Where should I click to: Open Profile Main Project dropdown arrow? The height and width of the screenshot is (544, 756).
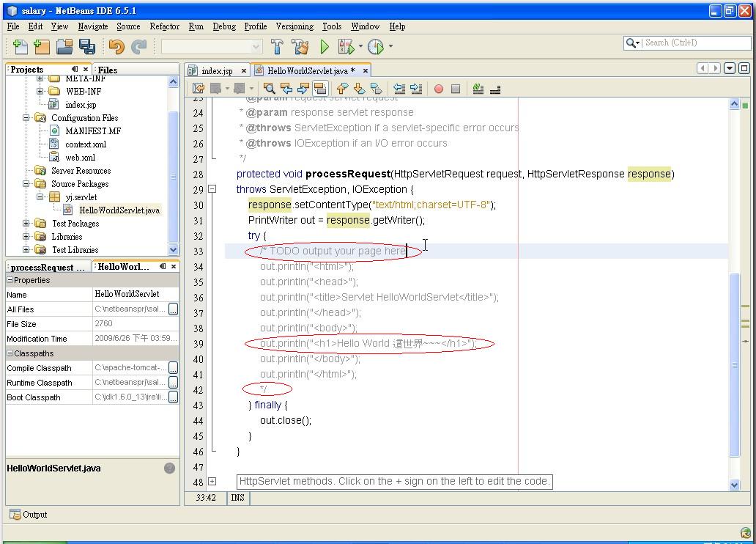pyautogui.click(x=390, y=46)
